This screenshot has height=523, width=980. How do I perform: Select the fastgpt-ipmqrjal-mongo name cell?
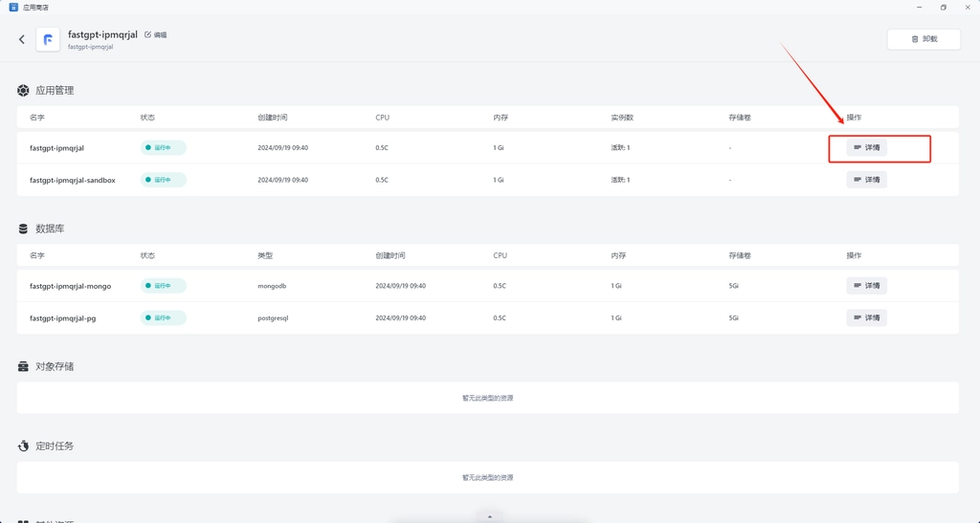(70, 286)
